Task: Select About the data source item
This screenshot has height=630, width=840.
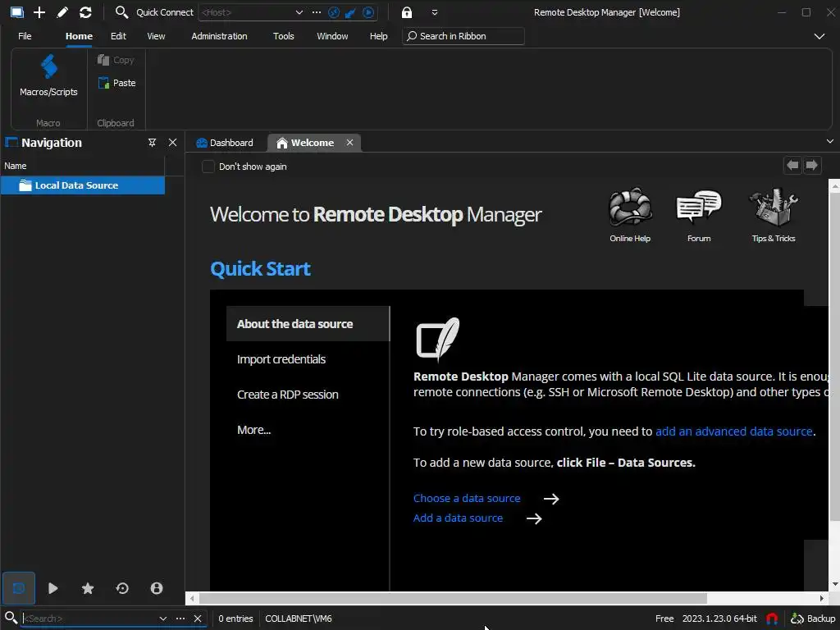Action: tap(308, 323)
